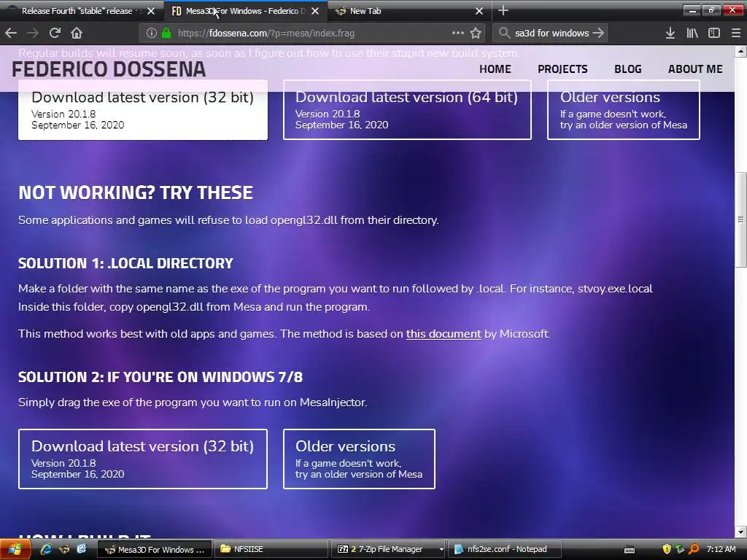Viewport: 747px width, 560px height.
Task: Follow the 'this document' Microsoft link
Action: [x=444, y=334]
